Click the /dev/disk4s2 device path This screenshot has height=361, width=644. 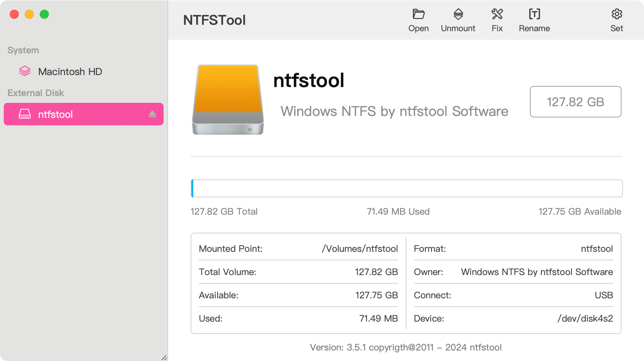(x=585, y=319)
